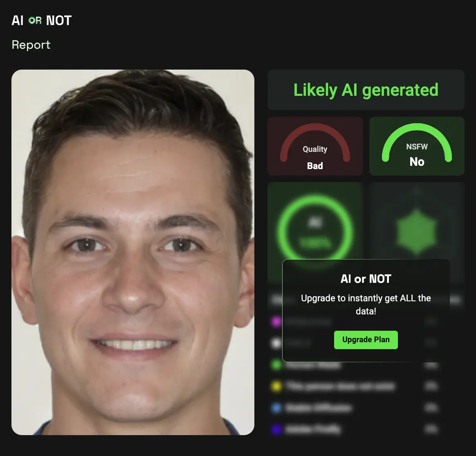The image size is (476, 456).
Task: Click the upgrade to get ALL data message
Action: [366, 305]
